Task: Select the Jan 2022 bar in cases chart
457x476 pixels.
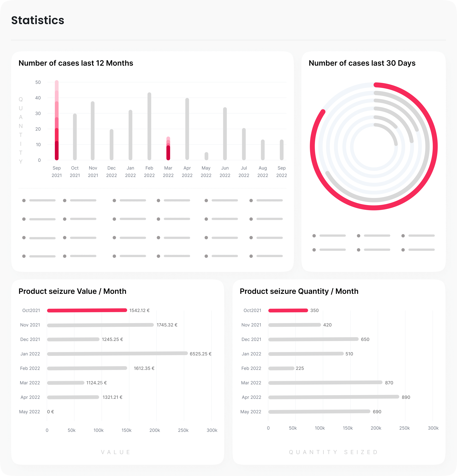Action: coord(130,135)
